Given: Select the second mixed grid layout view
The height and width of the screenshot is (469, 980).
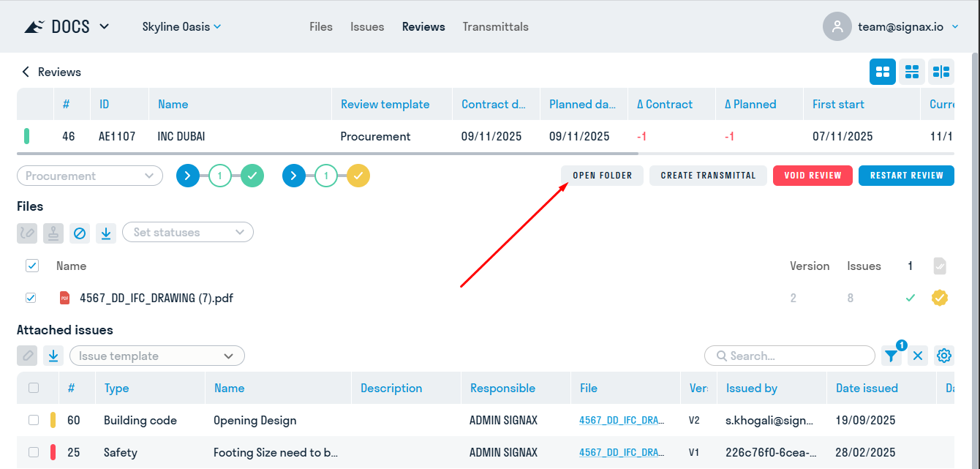Looking at the screenshot, I should coord(912,72).
